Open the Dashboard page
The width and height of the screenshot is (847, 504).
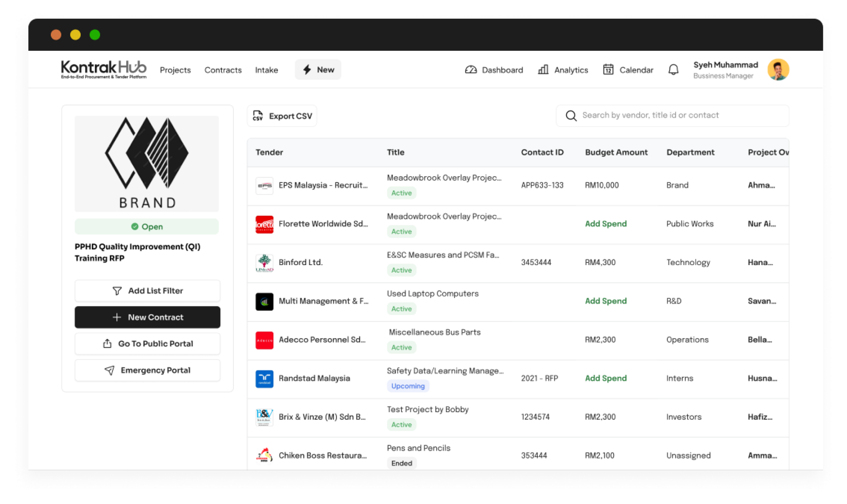(x=494, y=70)
